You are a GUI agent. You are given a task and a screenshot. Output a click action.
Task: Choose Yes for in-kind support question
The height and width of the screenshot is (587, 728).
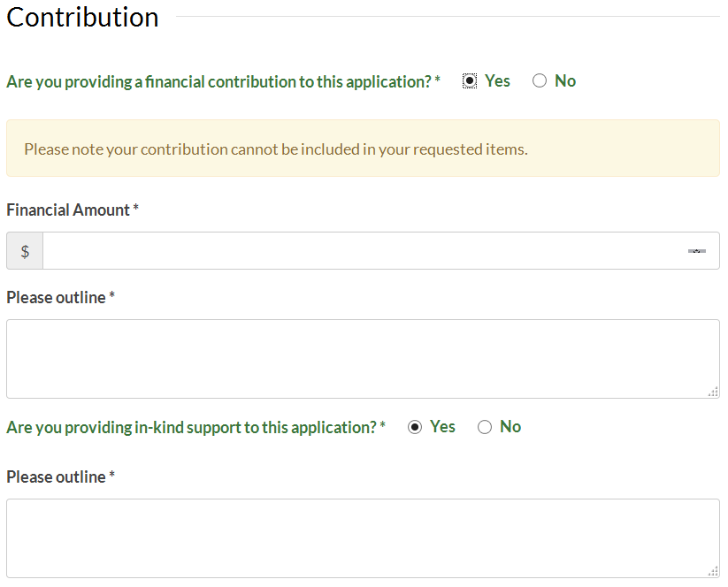click(x=415, y=427)
